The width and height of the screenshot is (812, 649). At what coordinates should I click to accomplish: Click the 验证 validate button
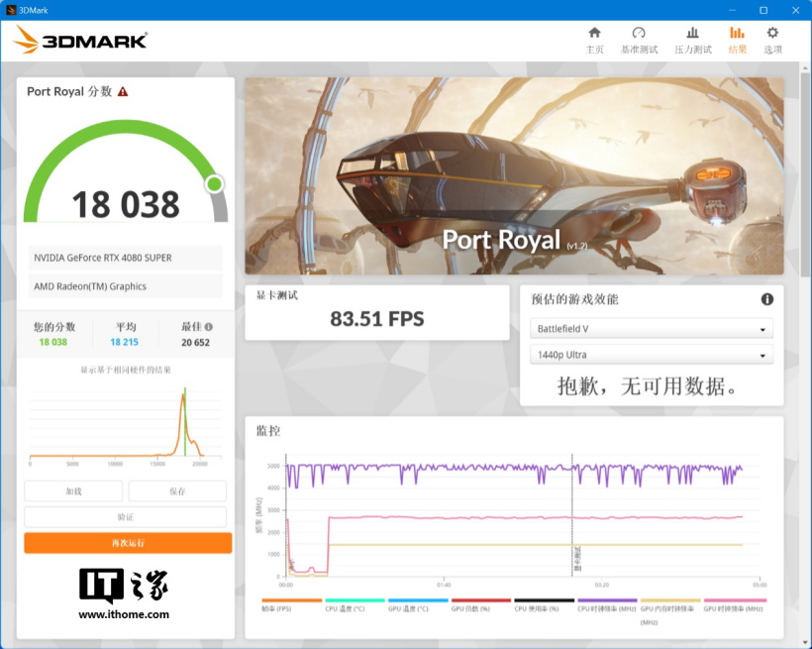125,517
